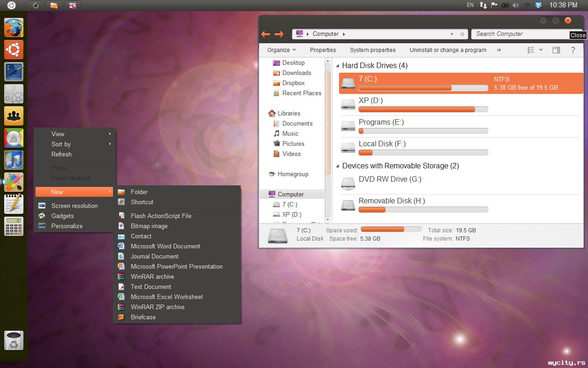Click the Homegroup icon in navigation pane
Image resolution: width=588 pixels, height=368 pixels.
coord(272,174)
